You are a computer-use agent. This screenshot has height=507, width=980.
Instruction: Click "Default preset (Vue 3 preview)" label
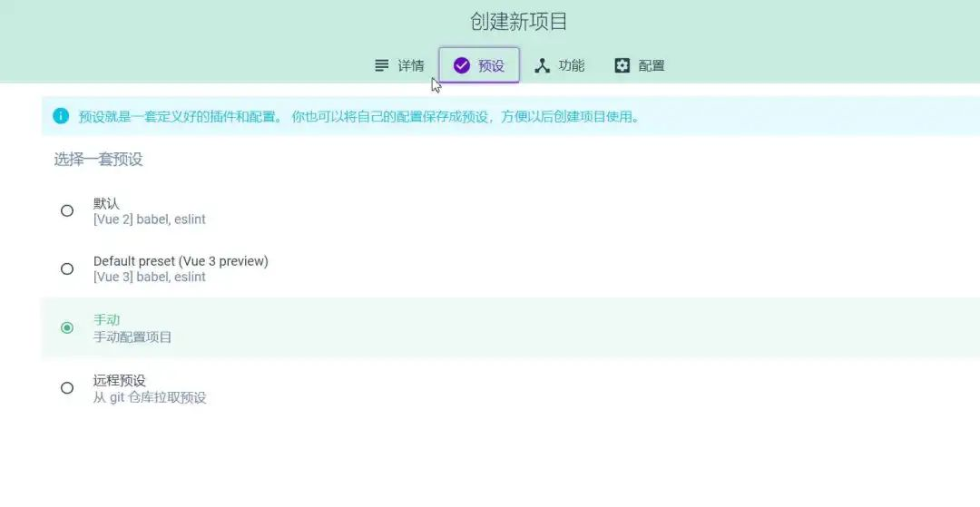click(x=181, y=261)
